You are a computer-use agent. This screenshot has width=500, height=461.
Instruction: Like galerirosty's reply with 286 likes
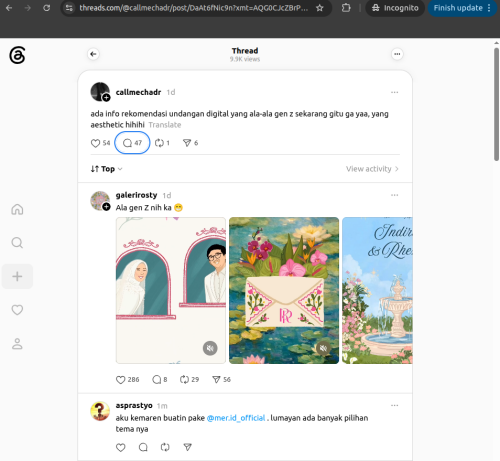[127, 380]
